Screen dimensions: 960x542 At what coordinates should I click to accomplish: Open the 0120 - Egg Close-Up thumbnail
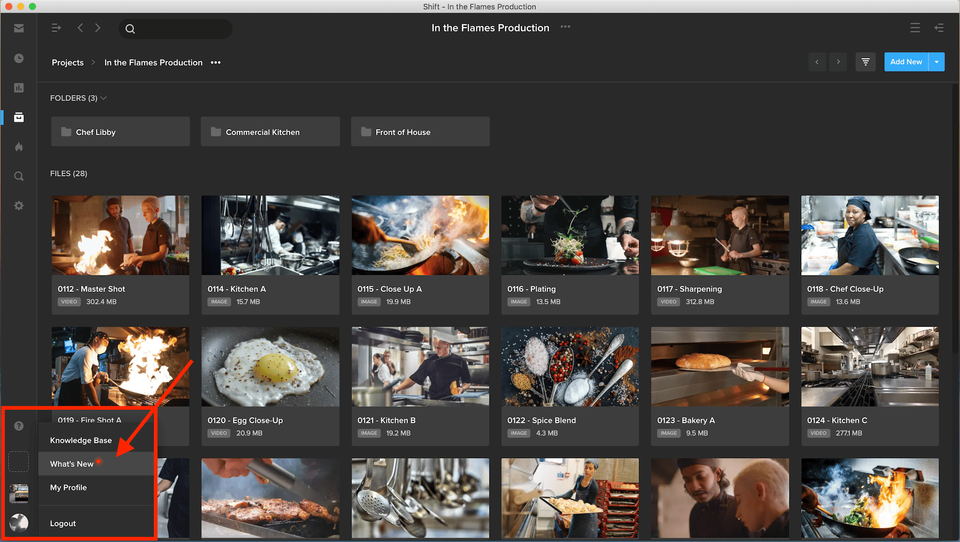point(270,366)
